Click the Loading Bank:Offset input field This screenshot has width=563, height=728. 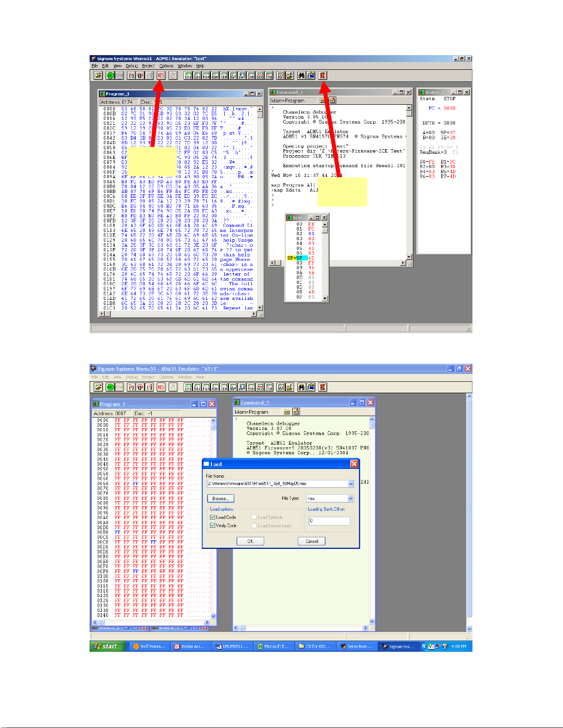tap(329, 521)
